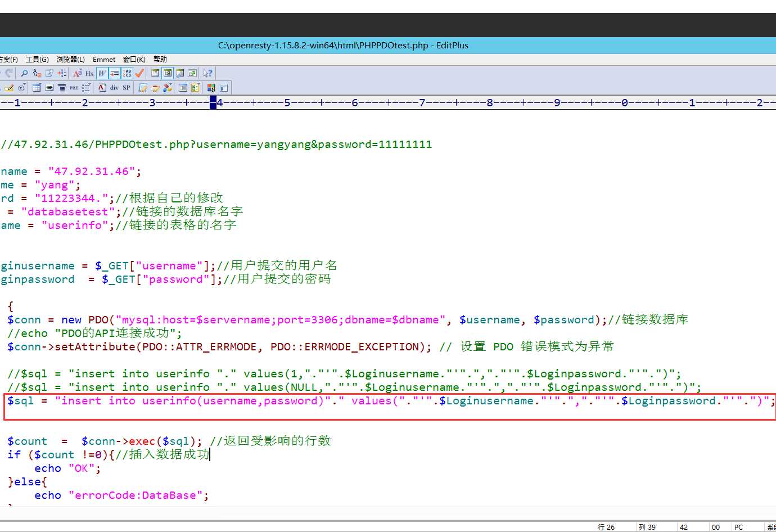Open the four-color picker icon
The height and width of the screenshot is (532, 776).
[211, 88]
